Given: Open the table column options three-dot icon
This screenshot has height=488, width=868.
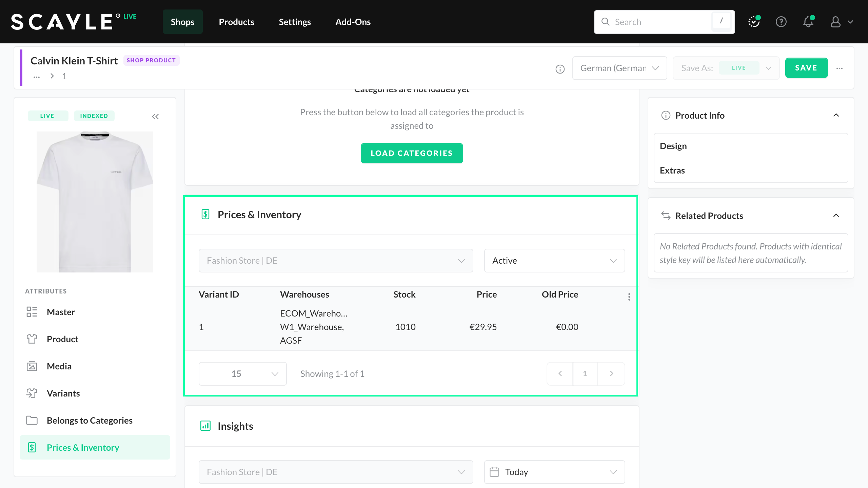Looking at the screenshot, I should point(629,297).
